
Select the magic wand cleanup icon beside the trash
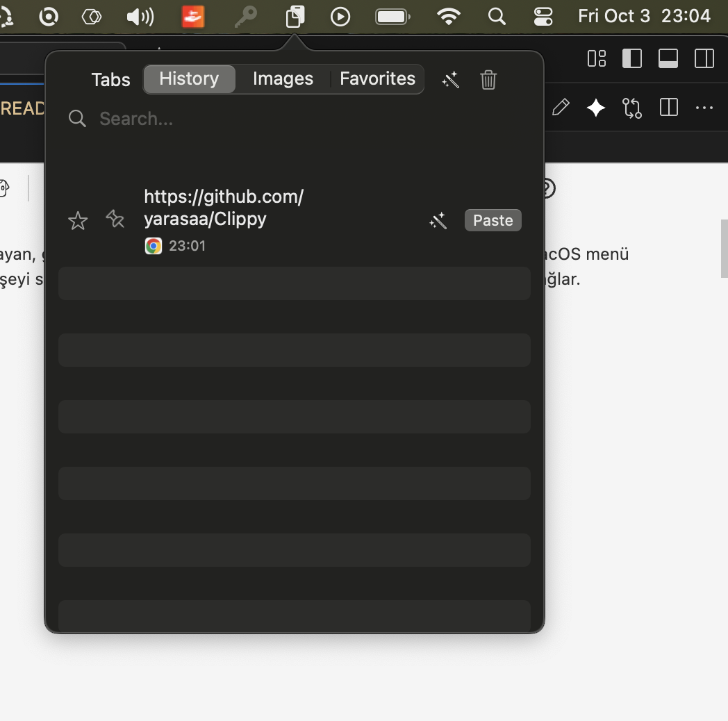point(451,79)
